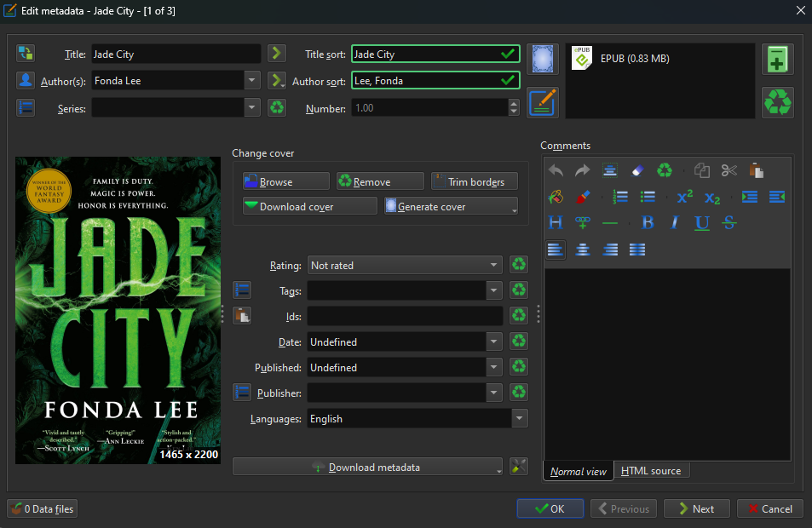The width and height of the screenshot is (812, 528).
Task: Open metadata download configuration icon
Action: pyautogui.click(x=519, y=467)
